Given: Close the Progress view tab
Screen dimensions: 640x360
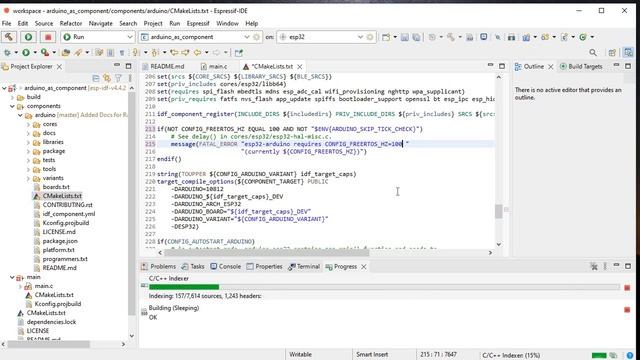Looking at the screenshot, I should tap(364, 267).
